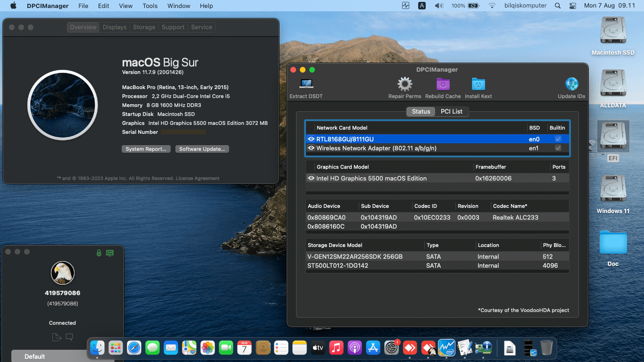Click the eagle profile picture

[x=63, y=273]
